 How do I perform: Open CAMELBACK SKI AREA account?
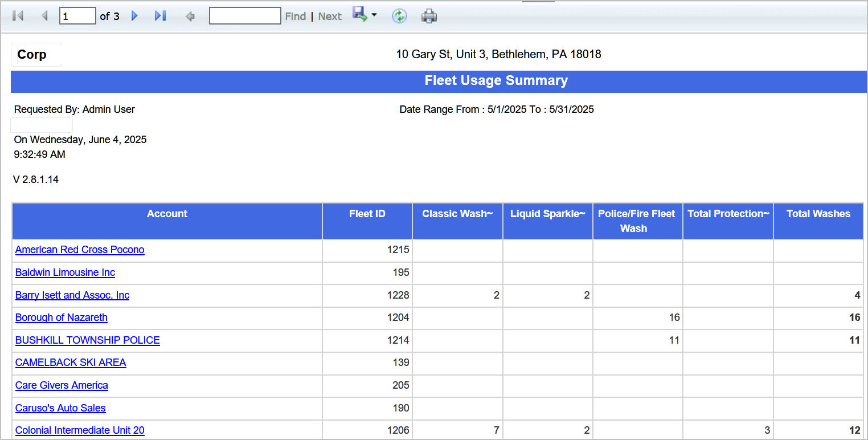point(71,362)
